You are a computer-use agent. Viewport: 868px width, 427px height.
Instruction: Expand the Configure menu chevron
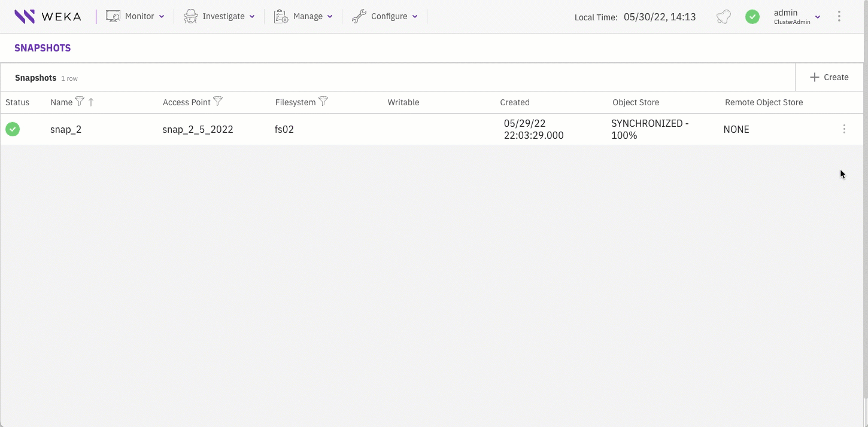pos(415,17)
